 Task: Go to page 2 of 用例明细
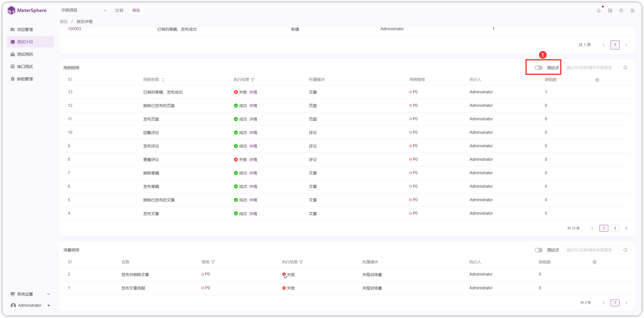click(615, 228)
